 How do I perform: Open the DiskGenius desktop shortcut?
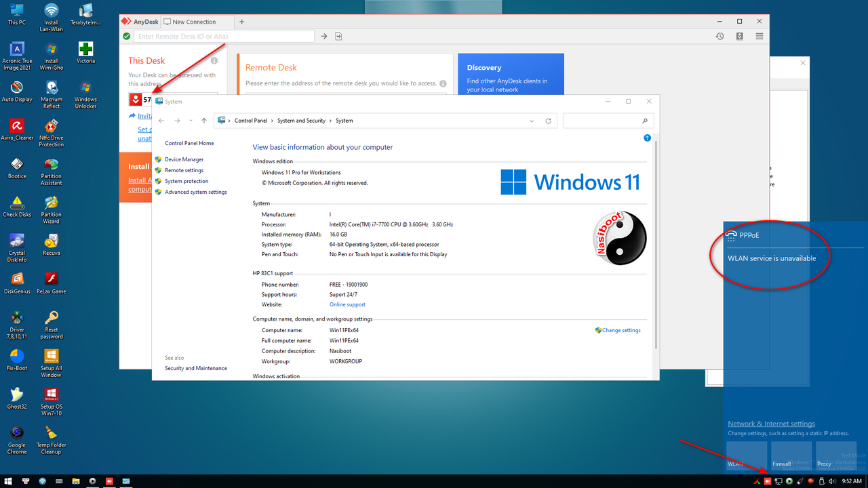click(x=17, y=283)
